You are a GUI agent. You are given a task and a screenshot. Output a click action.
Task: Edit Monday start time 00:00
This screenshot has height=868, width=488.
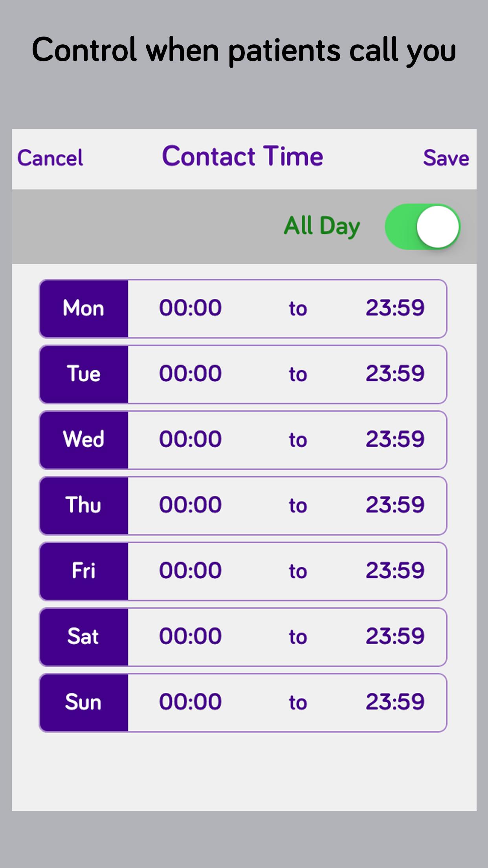pos(191,308)
